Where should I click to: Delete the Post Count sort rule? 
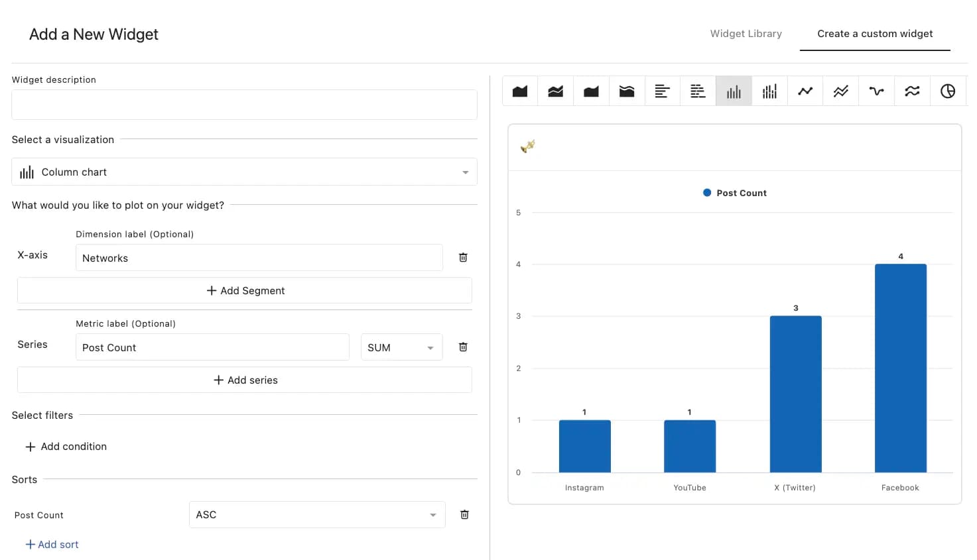click(464, 514)
